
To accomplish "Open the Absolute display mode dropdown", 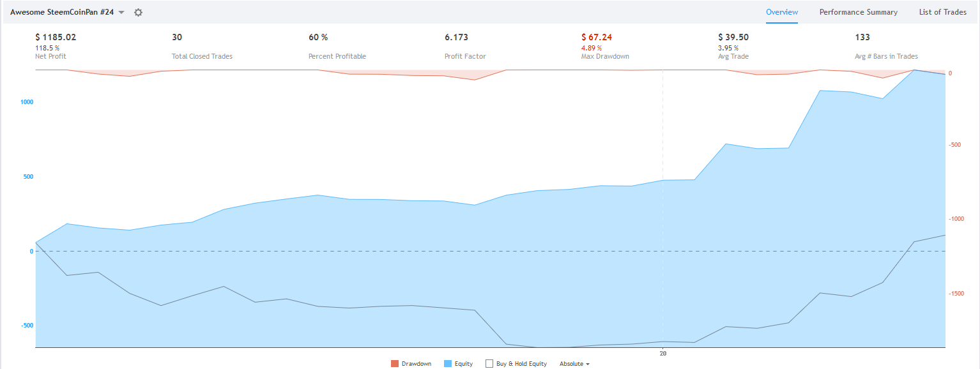I will point(574,364).
